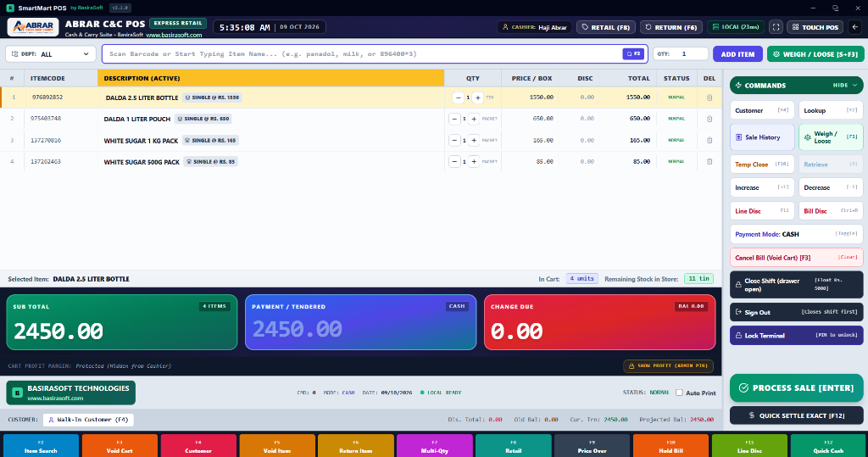Click the Hold Bill function key
Screen dimensions: 868x457
click(670, 447)
